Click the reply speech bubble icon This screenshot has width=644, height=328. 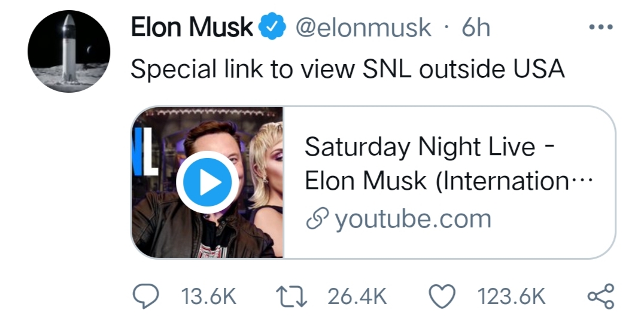point(144,296)
